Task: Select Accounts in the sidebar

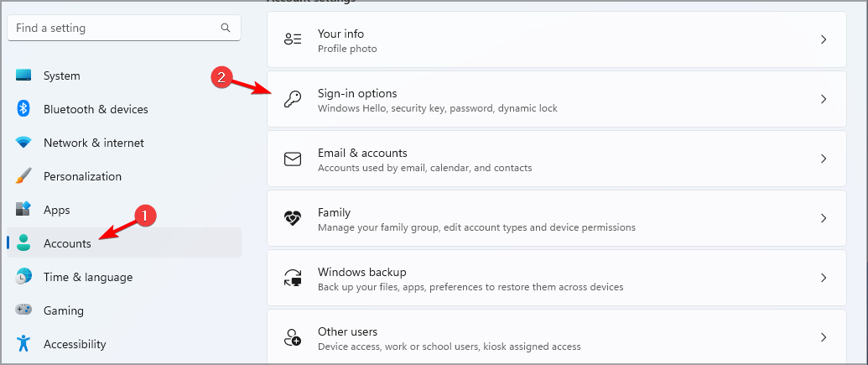Action: click(x=67, y=243)
